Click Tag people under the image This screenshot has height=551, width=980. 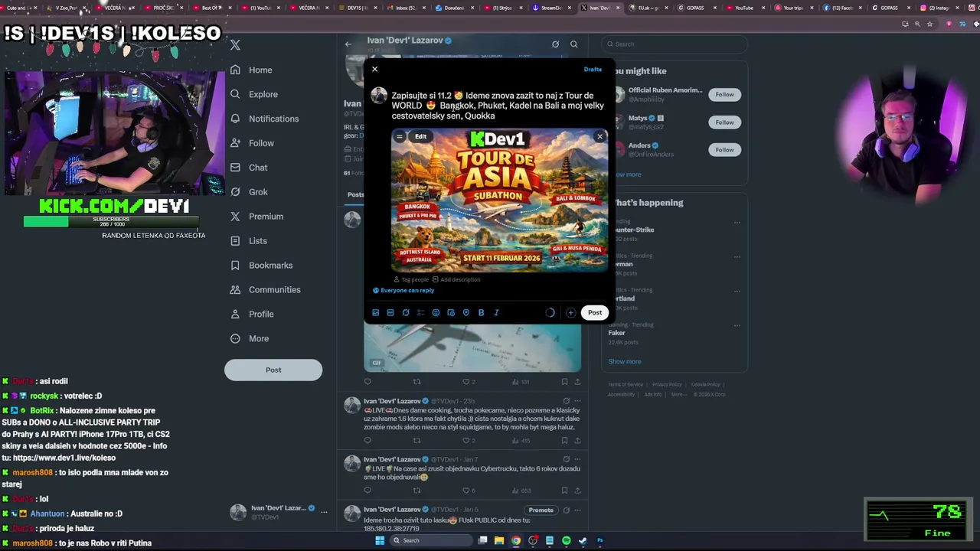click(x=411, y=279)
